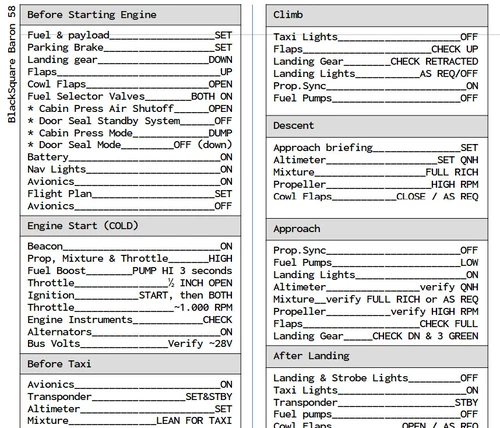Click the 'After Landing' section header
The width and height of the screenshot is (500, 428).
click(377, 356)
